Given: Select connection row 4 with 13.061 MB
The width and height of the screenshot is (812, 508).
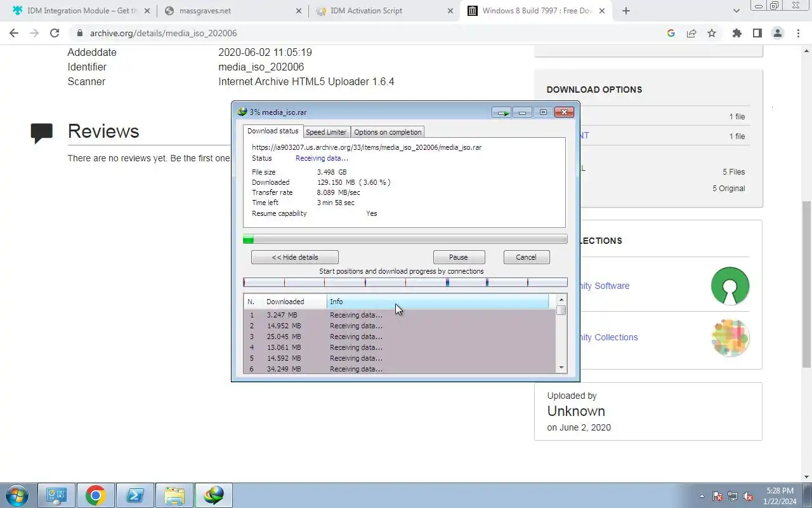Looking at the screenshot, I should (x=400, y=347).
